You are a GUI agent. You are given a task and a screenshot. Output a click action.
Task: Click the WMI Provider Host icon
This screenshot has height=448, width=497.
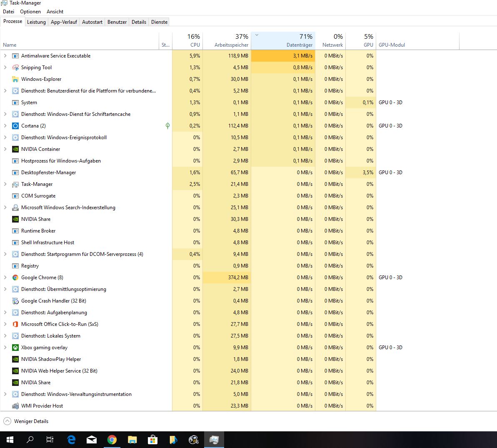pyautogui.click(x=15, y=406)
